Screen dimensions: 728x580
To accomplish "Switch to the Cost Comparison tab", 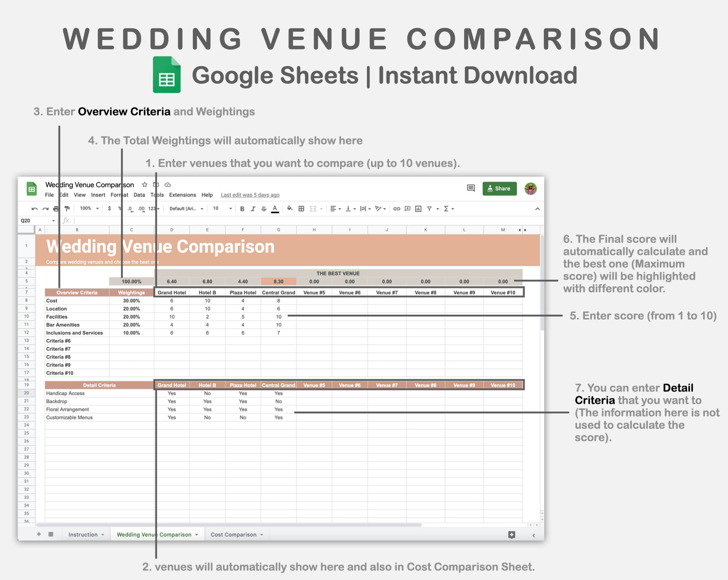I will pyautogui.click(x=233, y=534).
